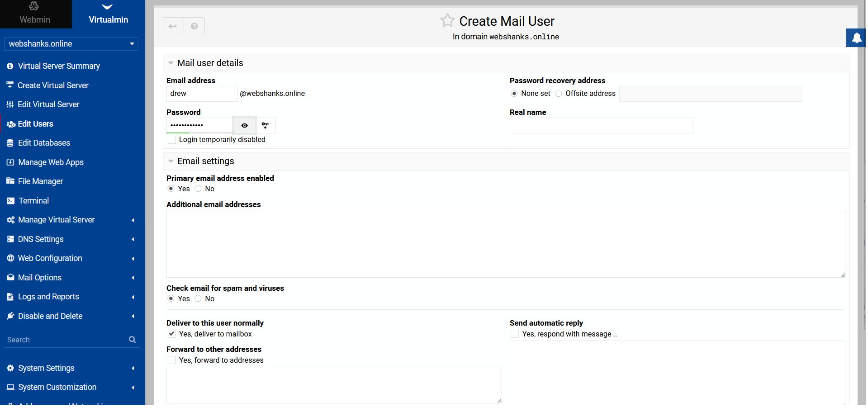Open the help question mark icon
This screenshot has width=868, height=412.
pyautogui.click(x=194, y=26)
